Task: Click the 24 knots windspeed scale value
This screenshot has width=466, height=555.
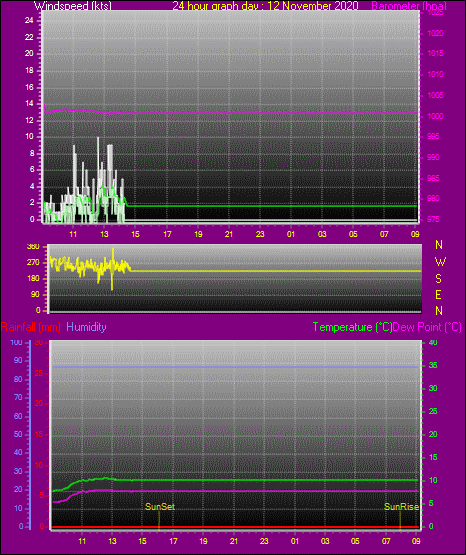Action: click(29, 21)
